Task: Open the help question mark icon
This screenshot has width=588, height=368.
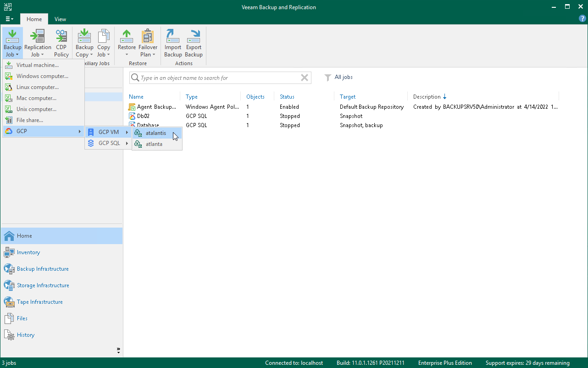Action: [x=582, y=19]
